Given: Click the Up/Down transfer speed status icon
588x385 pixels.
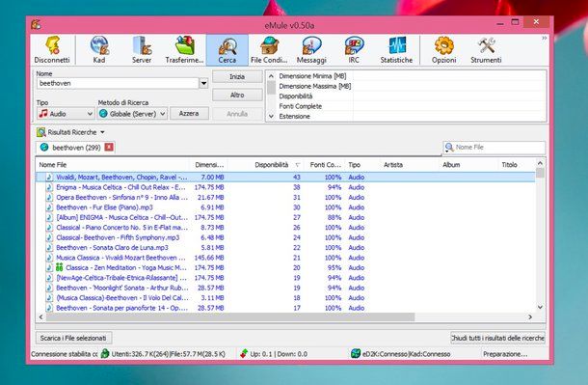Looking at the screenshot, I should 244,354.
